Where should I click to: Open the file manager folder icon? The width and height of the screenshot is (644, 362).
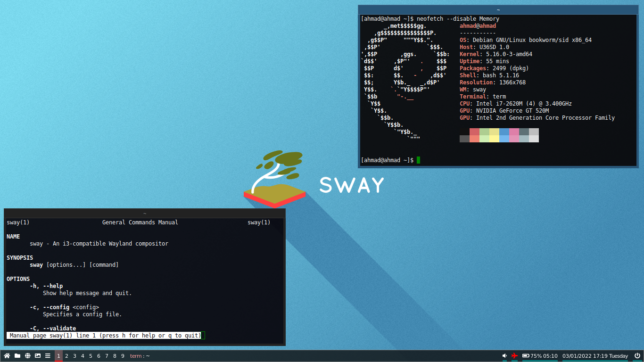pyautogui.click(x=17, y=356)
